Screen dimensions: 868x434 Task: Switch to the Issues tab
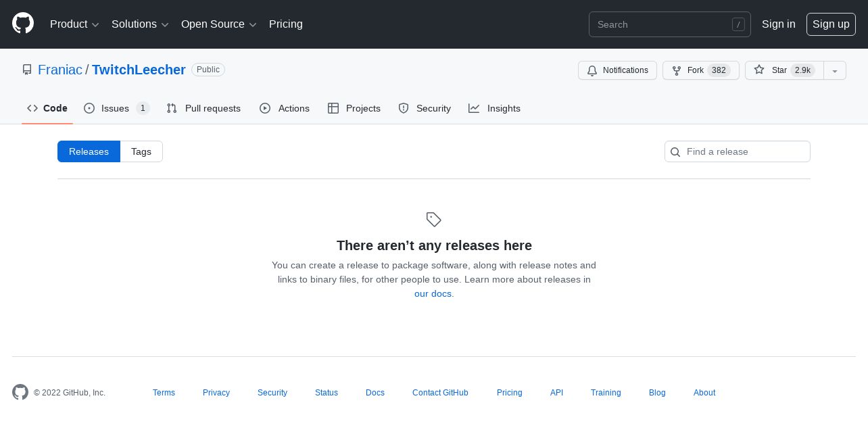(116, 108)
